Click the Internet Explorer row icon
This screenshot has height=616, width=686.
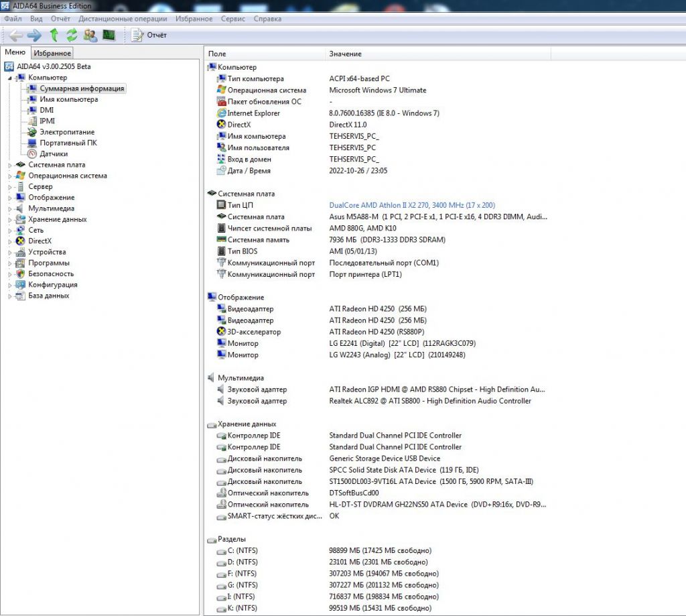(221, 113)
